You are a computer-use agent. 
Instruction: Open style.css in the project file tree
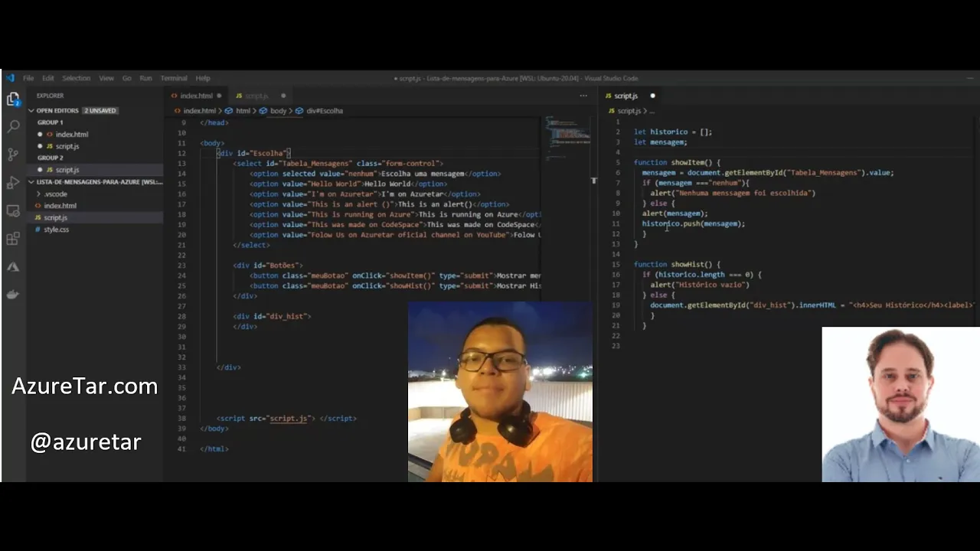coord(56,230)
